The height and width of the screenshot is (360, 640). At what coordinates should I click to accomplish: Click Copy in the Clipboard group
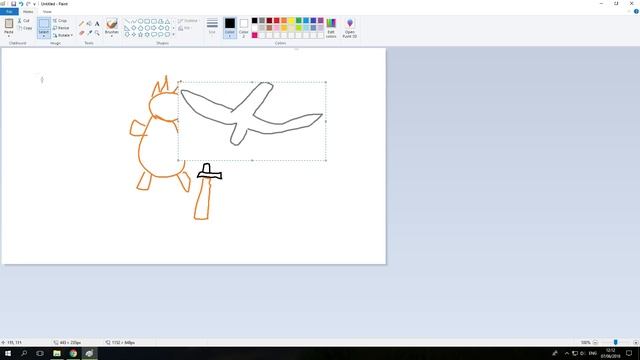(24, 28)
